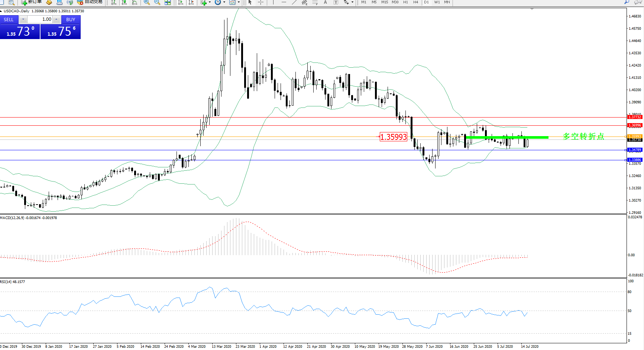Increase trade volume with up arrow
The height and width of the screenshot is (350, 644).
pos(56,19)
